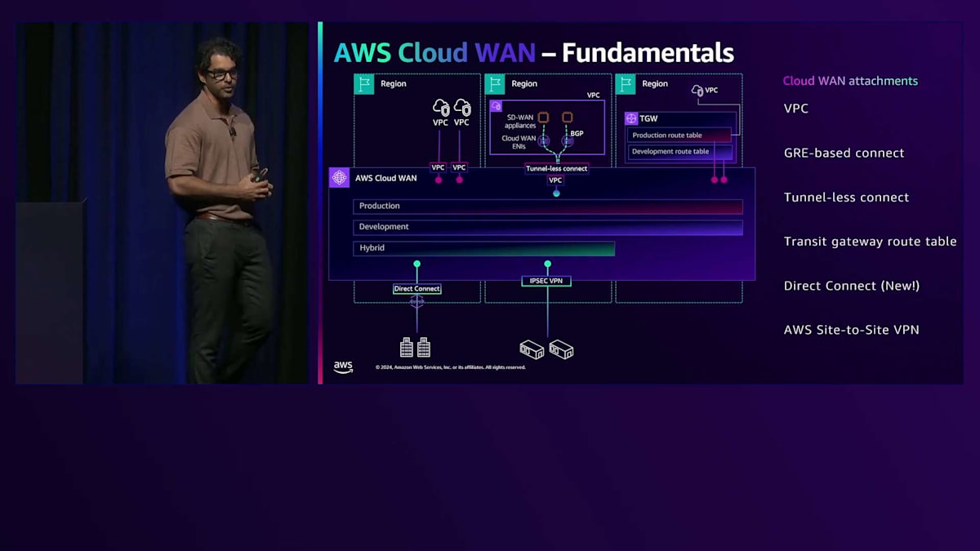This screenshot has height=551, width=980.
Task: Click the Tunnel-less connect label in diagram
Action: coord(556,168)
